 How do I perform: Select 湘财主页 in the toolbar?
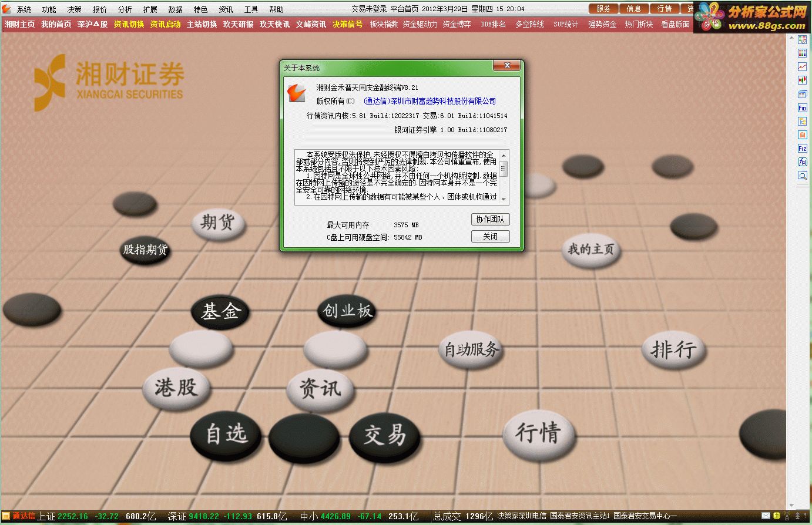[x=20, y=24]
